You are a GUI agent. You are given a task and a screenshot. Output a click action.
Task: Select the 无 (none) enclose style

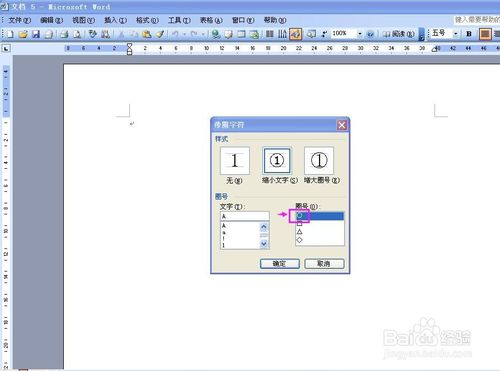[235, 160]
